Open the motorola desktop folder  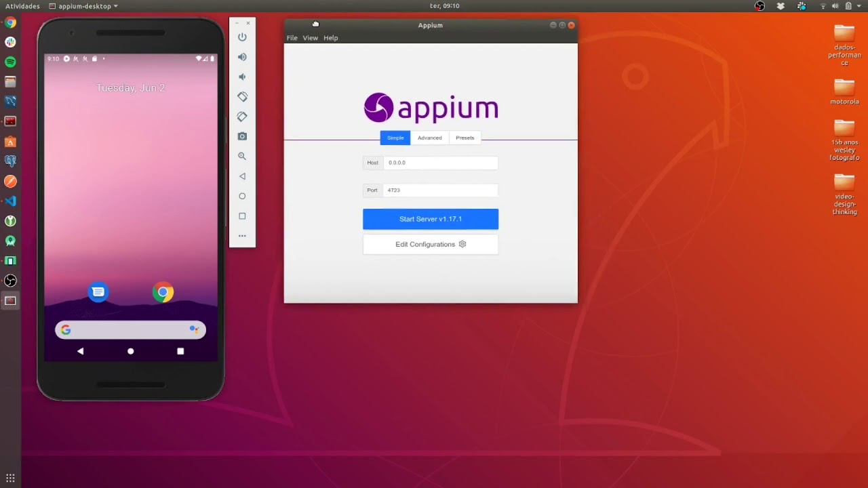844,91
